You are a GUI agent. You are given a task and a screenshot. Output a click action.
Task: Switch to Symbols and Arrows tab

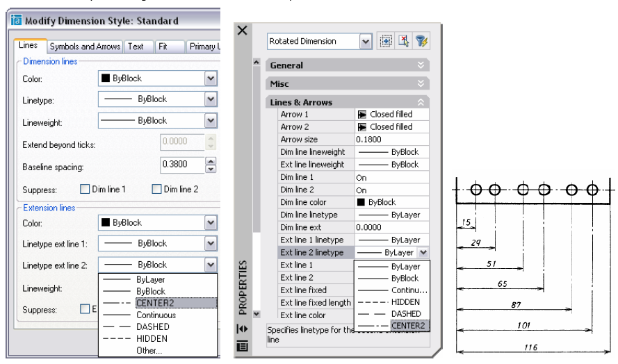pos(85,47)
